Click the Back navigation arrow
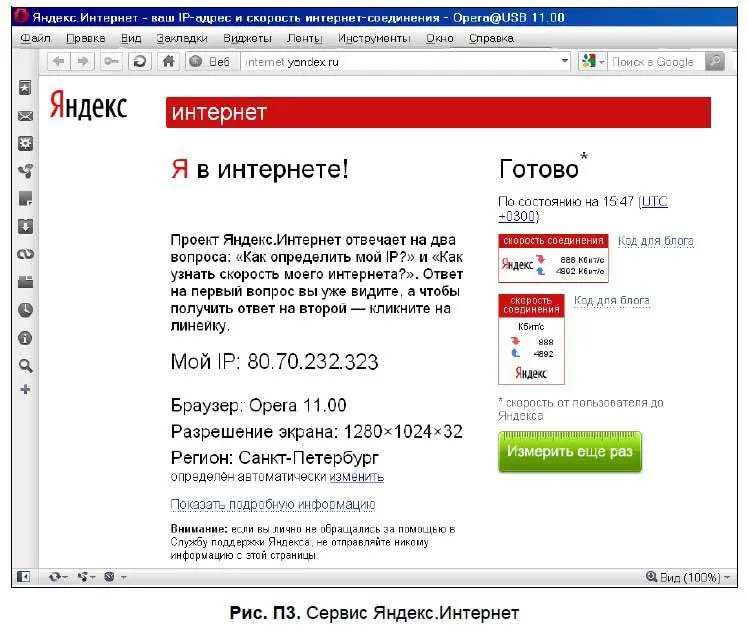748x630 pixels. click(x=58, y=62)
